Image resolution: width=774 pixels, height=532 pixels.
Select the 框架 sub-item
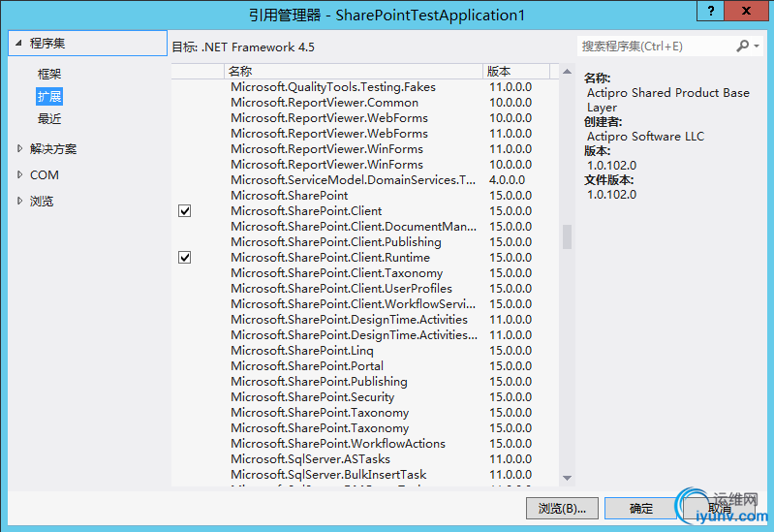click(49, 74)
